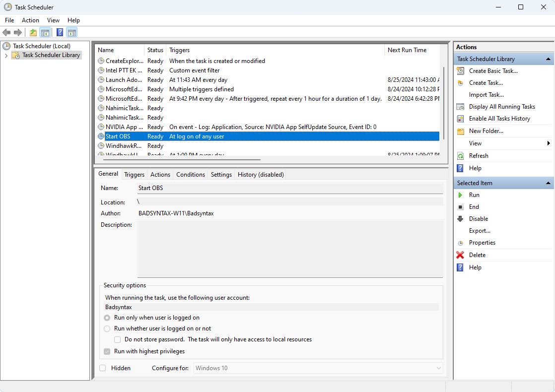The image size is (555, 392).
Task: Expand Task Scheduler Library in the tree
Action: [x=5, y=55]
